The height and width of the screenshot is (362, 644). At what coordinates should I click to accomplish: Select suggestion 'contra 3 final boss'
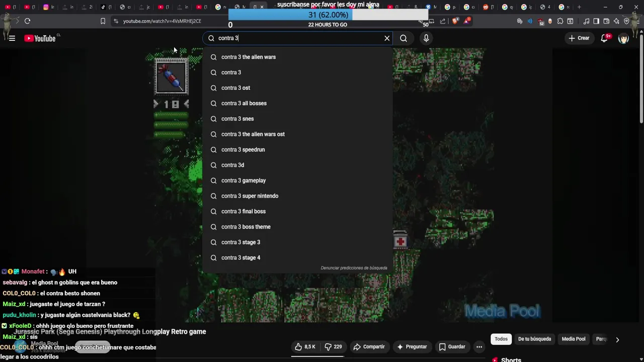coord(297,211)
